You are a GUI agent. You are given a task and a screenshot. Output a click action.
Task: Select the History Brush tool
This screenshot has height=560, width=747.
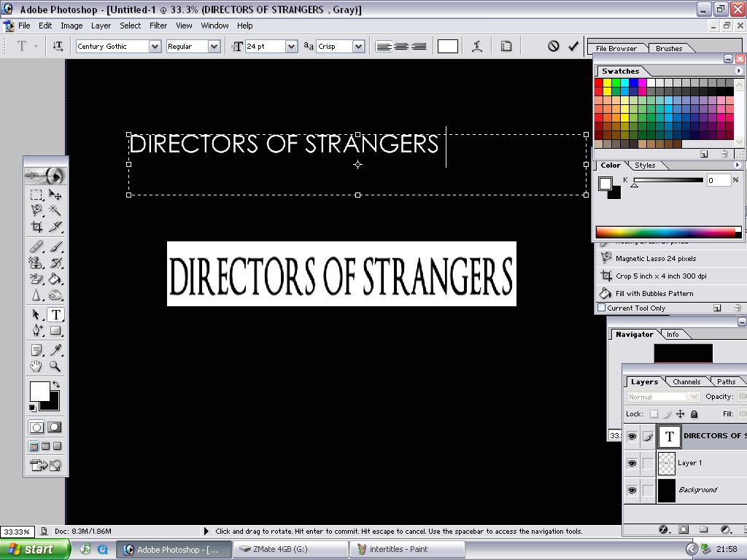[55, 262]
